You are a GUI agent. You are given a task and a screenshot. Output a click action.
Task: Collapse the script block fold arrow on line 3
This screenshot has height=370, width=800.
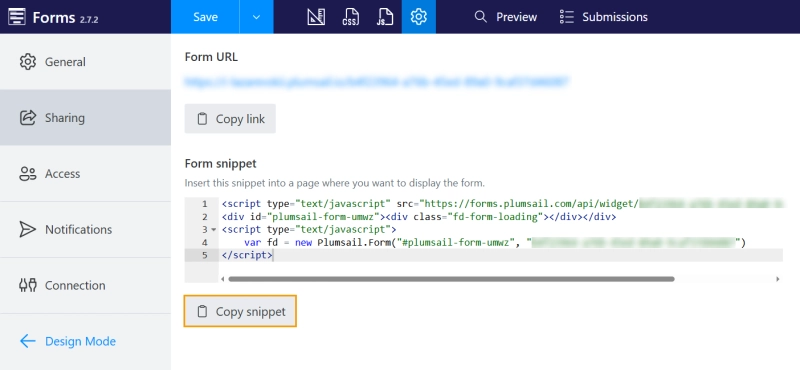[213, 230]
